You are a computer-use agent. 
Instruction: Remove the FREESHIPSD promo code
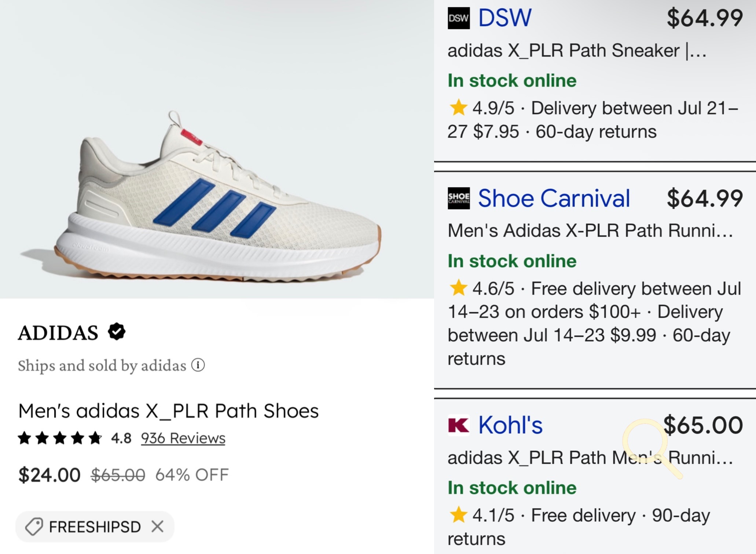(158, 527)
